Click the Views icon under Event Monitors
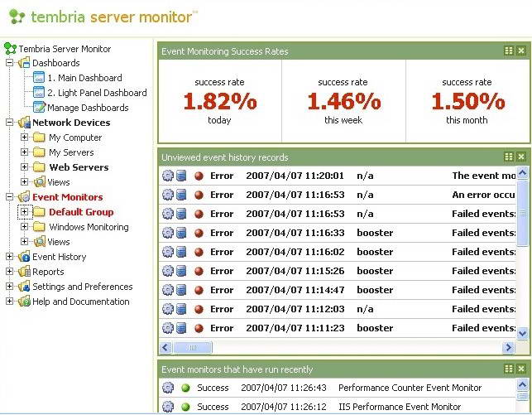Image resolution: width=532 pixels, height=415 pixels. tap(40, 242)
